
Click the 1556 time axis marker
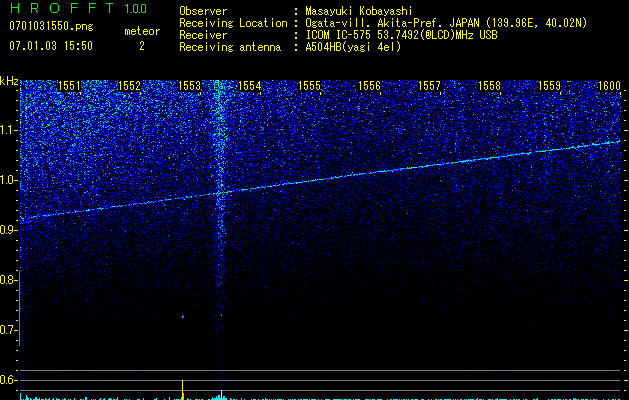click(x=369, y=85)
